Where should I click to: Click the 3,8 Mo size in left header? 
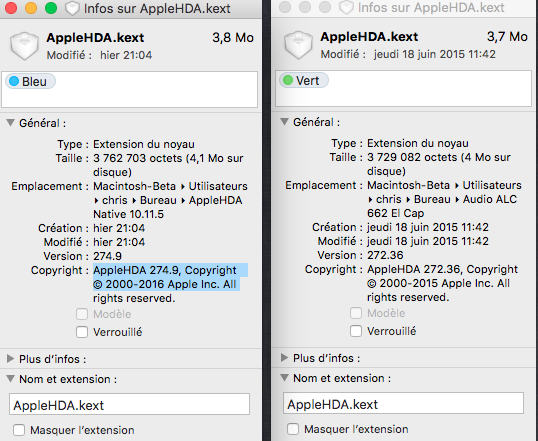point(233,37)
